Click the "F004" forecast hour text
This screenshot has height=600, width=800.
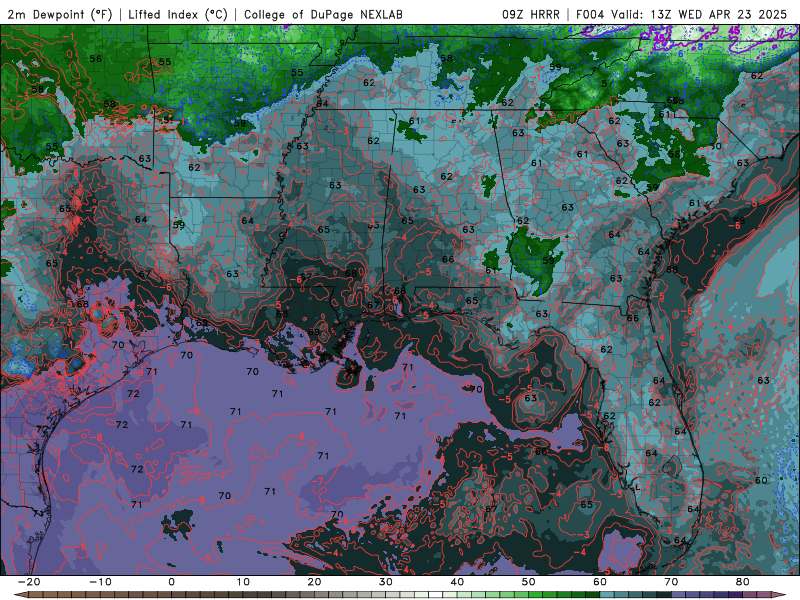[591, 14]
